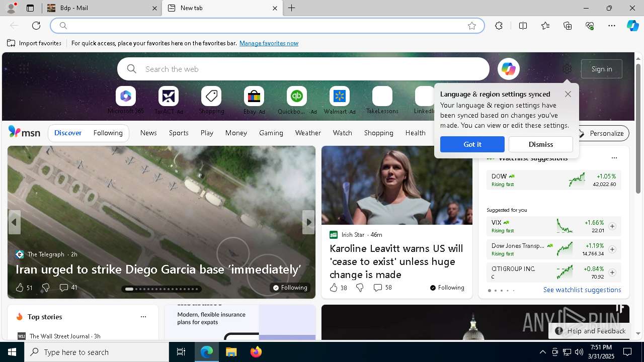Open the News category

[148, 133]
